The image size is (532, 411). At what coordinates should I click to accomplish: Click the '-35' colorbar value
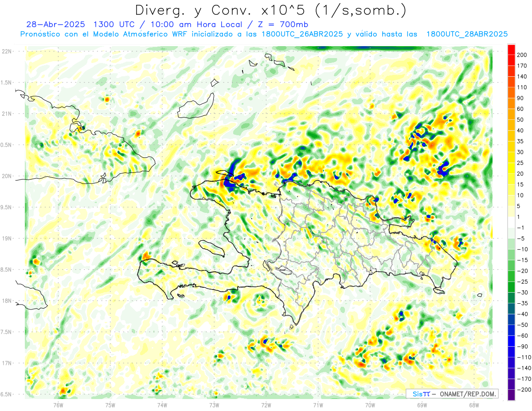[x=522, y=303]
